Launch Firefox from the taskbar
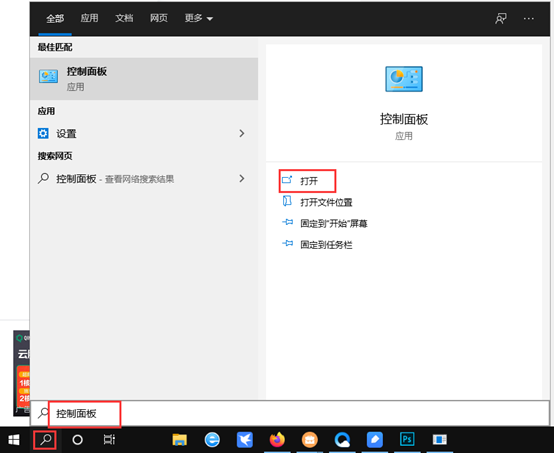The height and width of the screenshot is (453, 554). pos(277,440)
